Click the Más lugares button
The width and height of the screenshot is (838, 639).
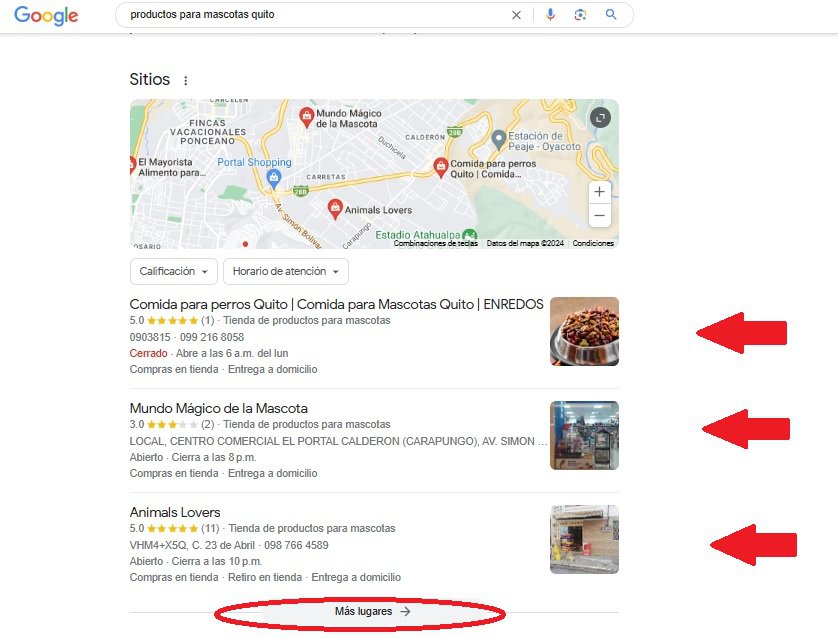click(x=373, y=611)
